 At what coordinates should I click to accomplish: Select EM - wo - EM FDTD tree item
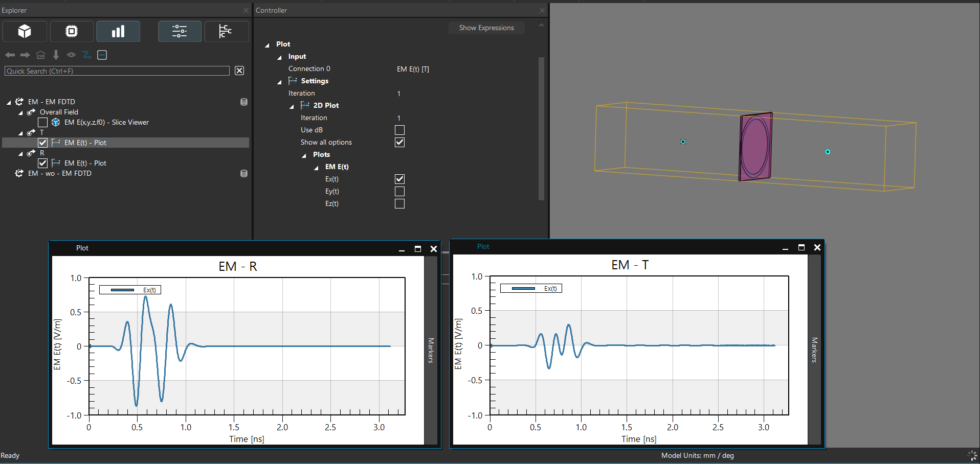pos(60,174)
